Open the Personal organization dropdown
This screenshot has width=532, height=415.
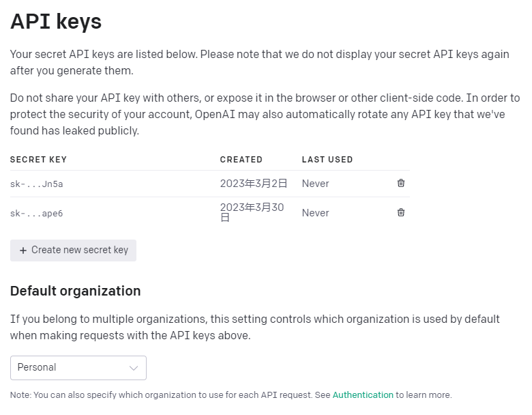(78, 368)
